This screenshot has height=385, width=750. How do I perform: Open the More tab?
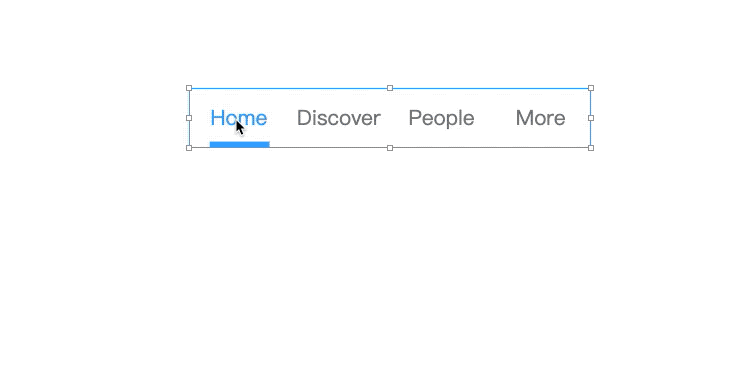tap(540, 118)
